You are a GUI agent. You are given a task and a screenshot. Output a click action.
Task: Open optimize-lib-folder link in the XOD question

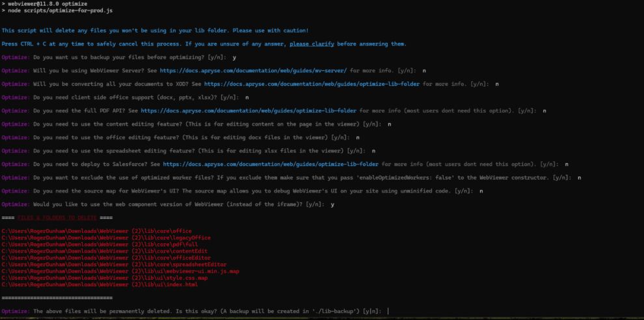(312, 84)
